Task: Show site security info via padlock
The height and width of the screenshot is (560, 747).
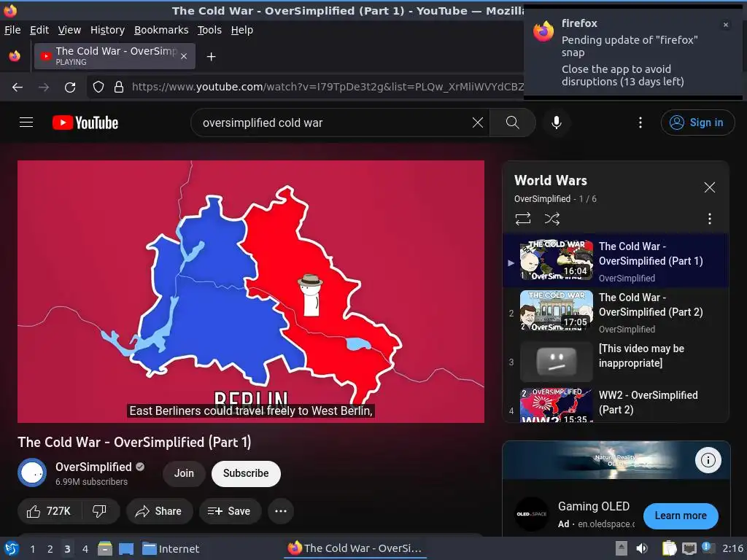Action: coord(119,87)
